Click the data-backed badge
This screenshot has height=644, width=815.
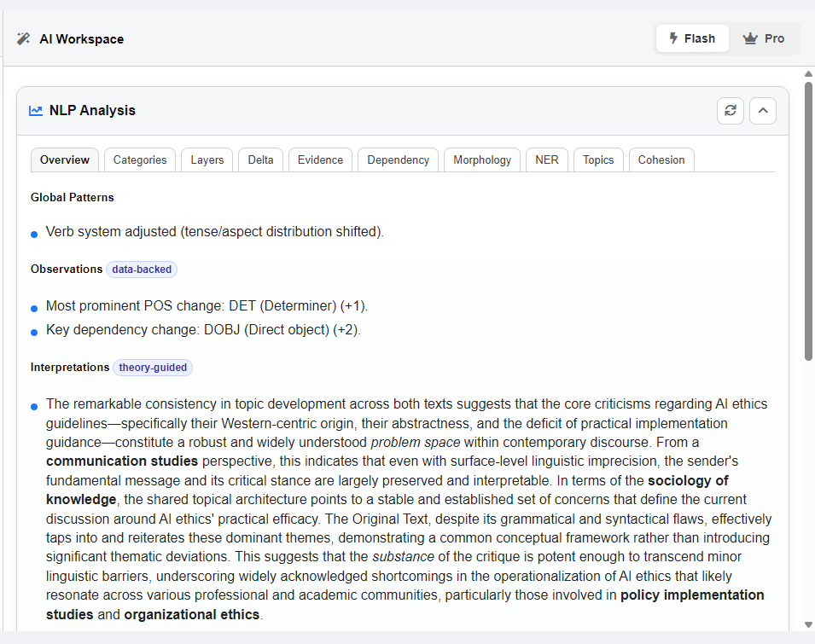[142, 270]
